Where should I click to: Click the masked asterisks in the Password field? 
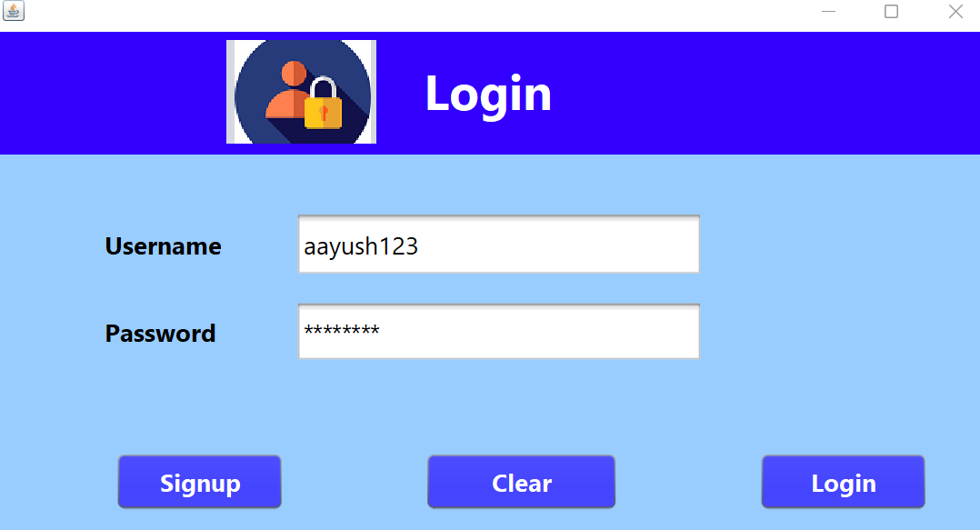(x=341, y=329)
